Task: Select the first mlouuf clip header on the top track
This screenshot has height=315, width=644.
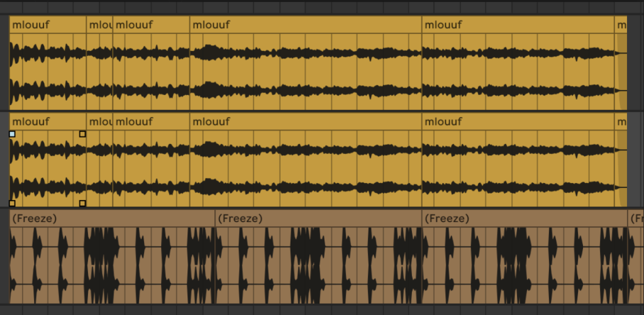Action: tap(48, 25)
